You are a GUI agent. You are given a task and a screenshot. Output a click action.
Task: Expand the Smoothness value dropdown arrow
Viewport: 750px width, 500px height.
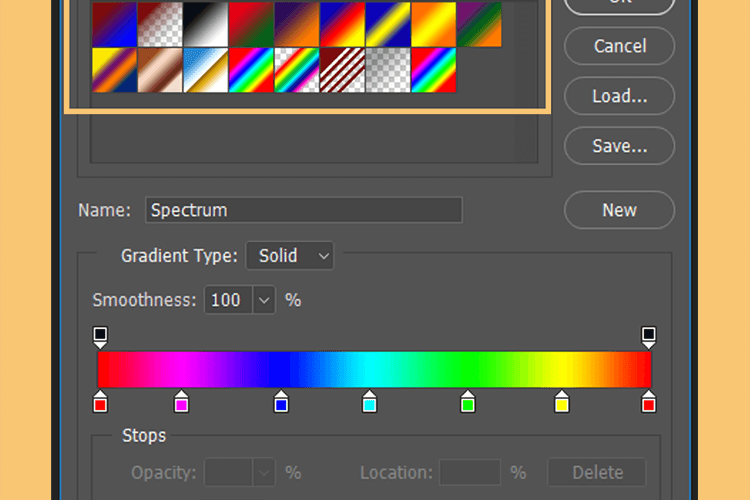(x=264, y=300)
